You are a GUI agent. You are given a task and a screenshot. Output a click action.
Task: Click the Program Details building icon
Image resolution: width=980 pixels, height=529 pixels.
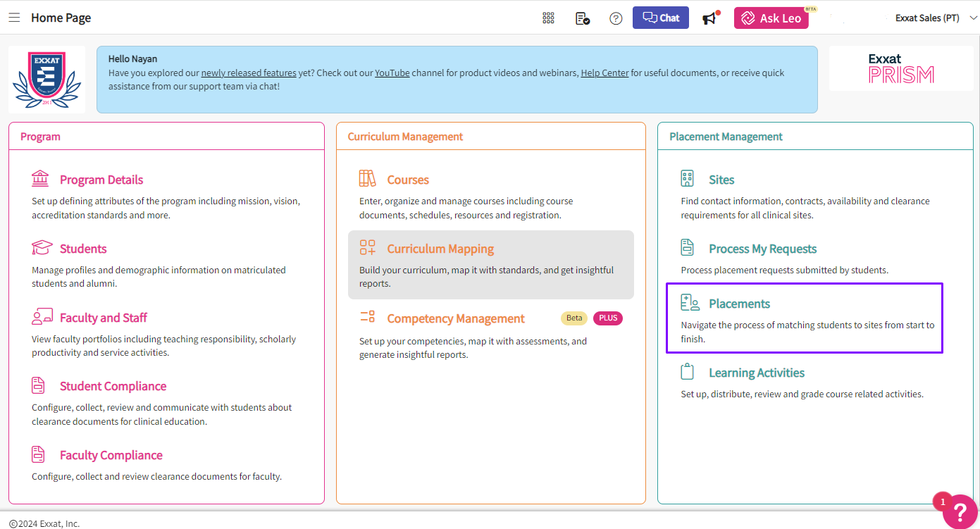[x=40, y=179]
